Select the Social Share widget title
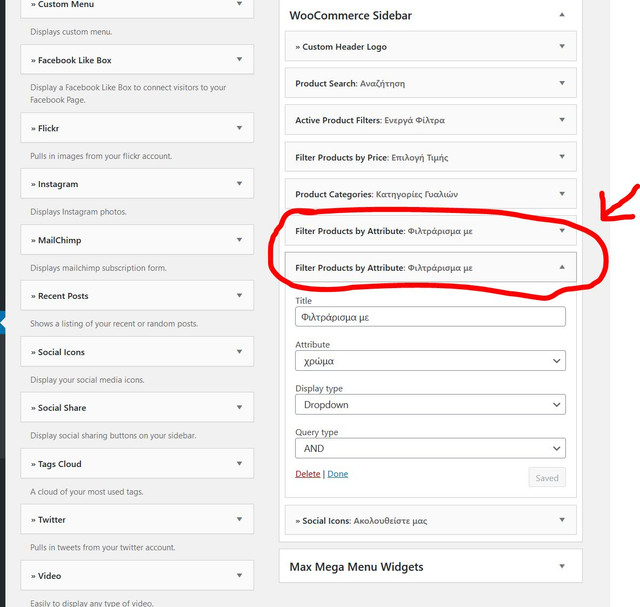The image size is (640, 607). [62, 408]
